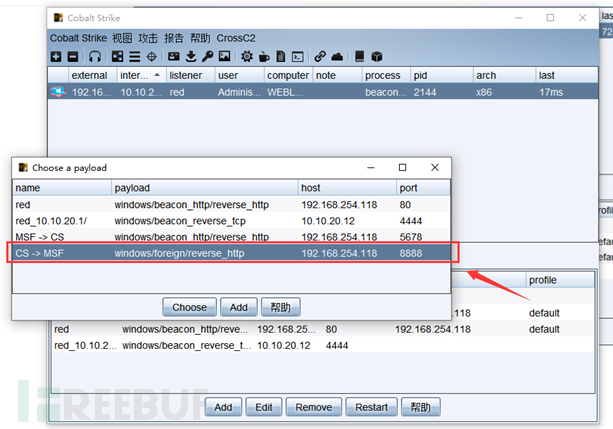613x429 pixels.
Task: Click the plus icon to connect a new server
Action: point(56,57)
